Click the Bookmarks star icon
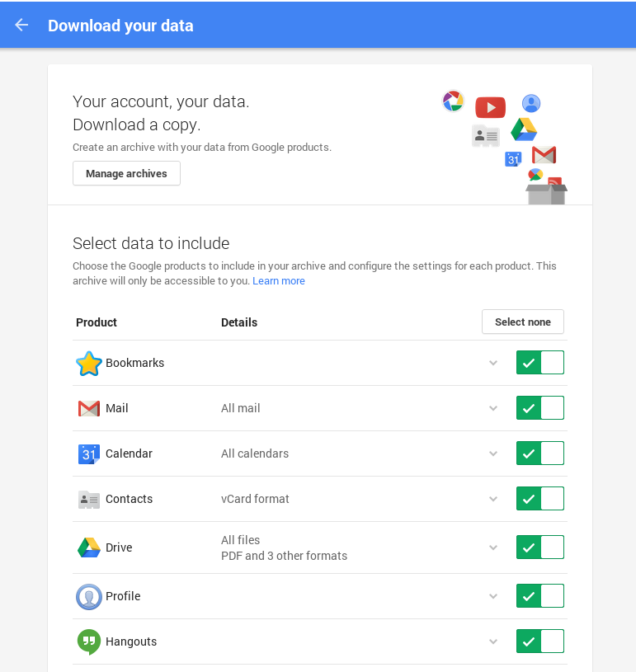 88,364
